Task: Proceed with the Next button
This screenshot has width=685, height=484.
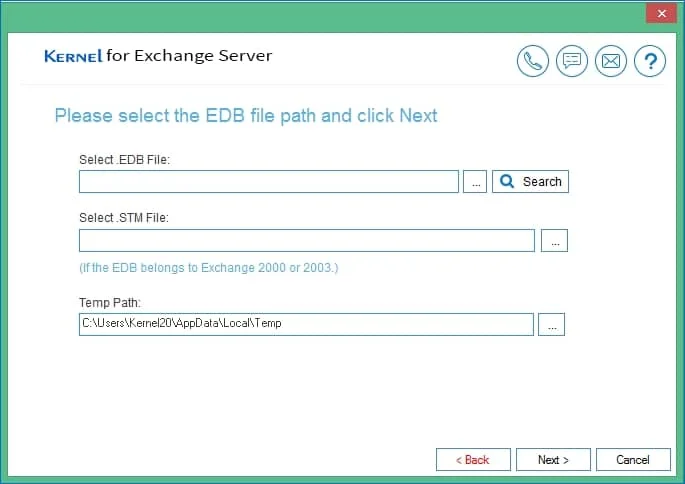Action: [x=553, y=460]
